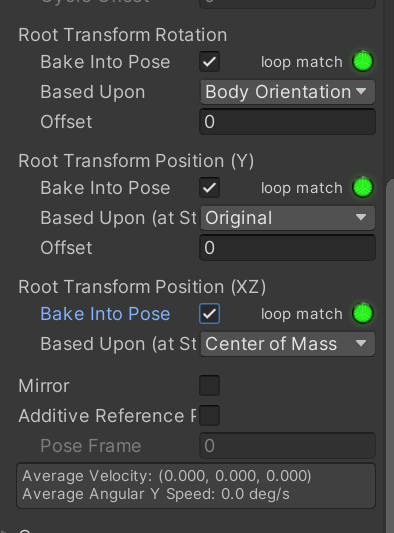The width and height of the screenshot is (394, 533).
Task: Click the Bake Into Pose label in blue
Action: pos(105,314)
